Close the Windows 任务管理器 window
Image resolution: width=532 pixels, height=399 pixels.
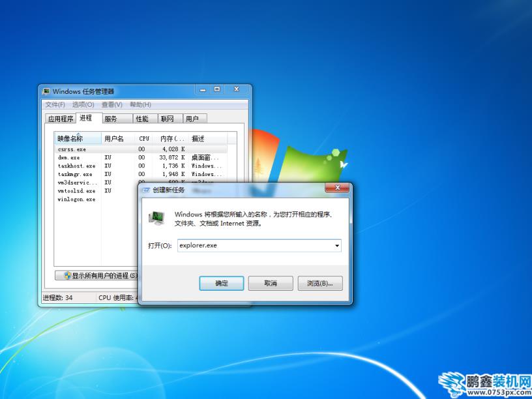(x=237, y=89)
